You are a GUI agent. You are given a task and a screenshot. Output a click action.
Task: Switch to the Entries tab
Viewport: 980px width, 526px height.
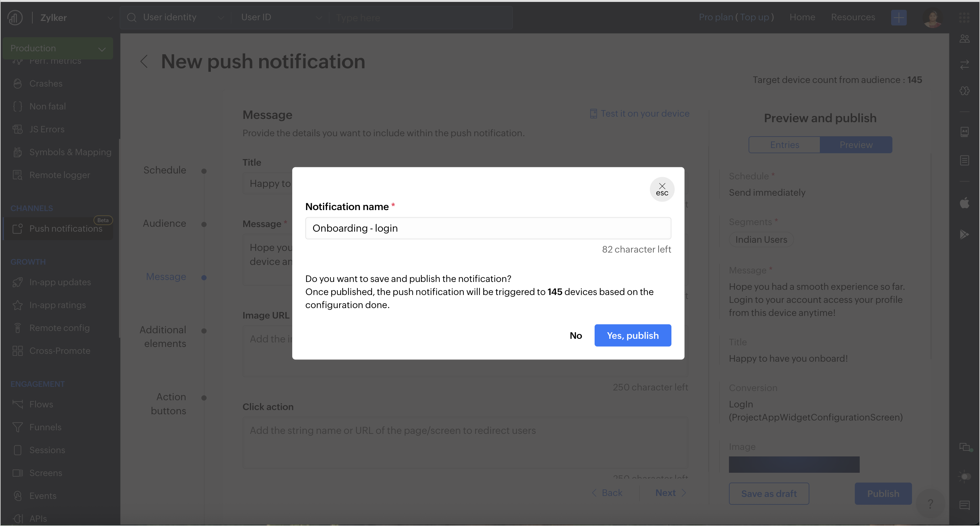coord(784,144)
